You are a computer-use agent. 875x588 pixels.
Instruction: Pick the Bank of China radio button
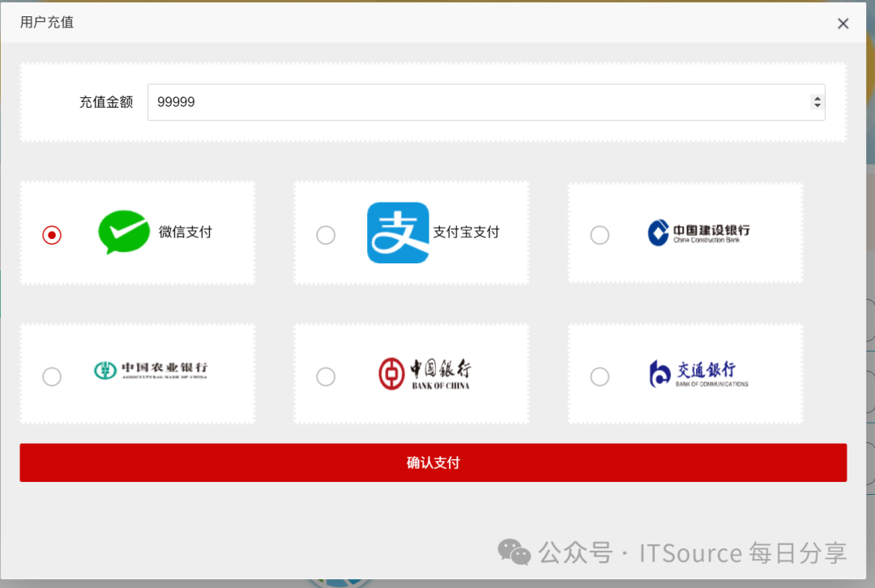point(326,377)
